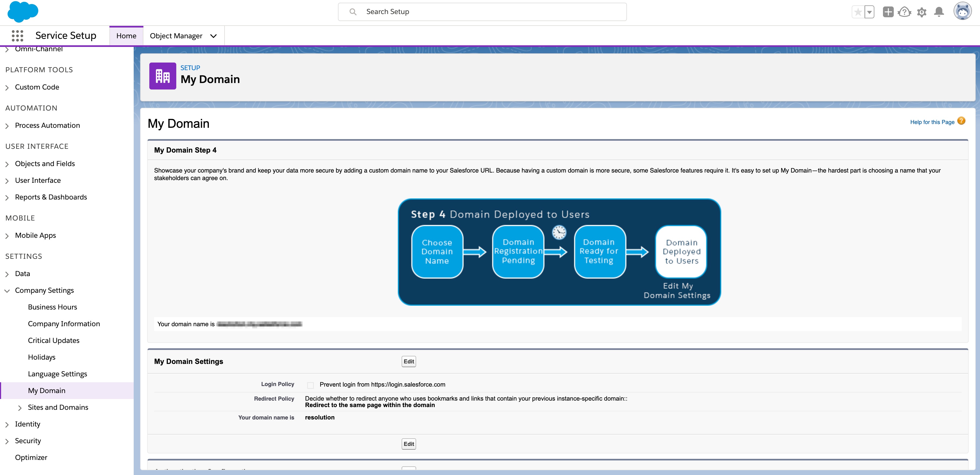Image resolution: width=980 pixels, height=475 pixels.
Task: Open the Salesforce Help question icon
Action: click(x=904, y=12)
